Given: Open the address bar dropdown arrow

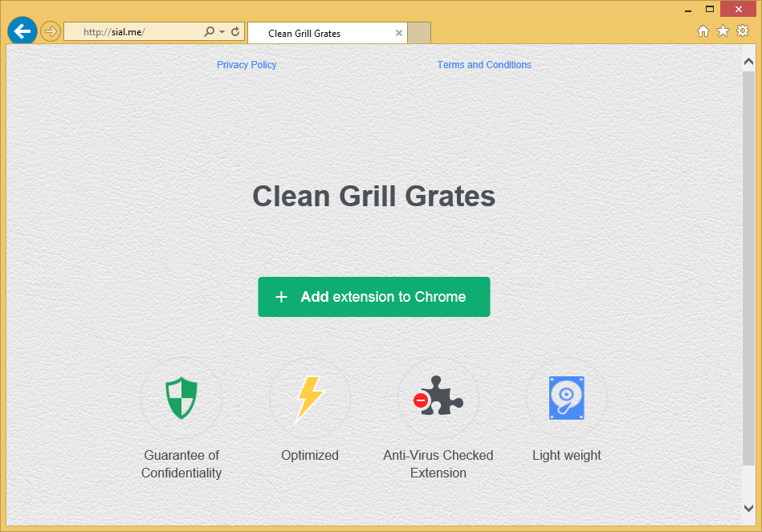Looking at the screenshot, I should pyautogui.click(x=222, y=32).
